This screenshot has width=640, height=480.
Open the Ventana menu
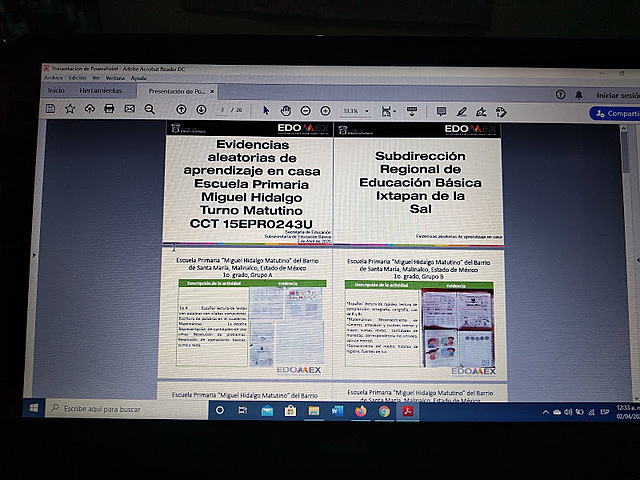[x=115, y=78]
